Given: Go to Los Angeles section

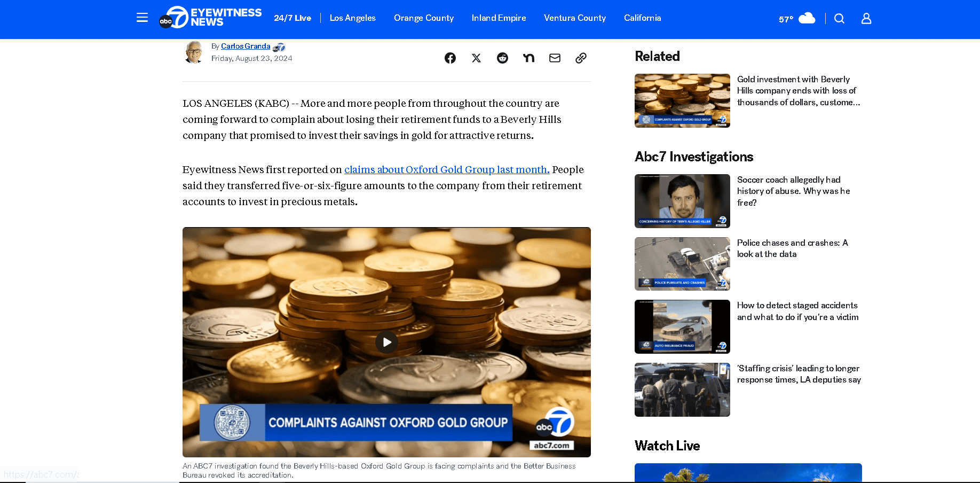Looking at the screenshot, I should click(x=353, y=18).
